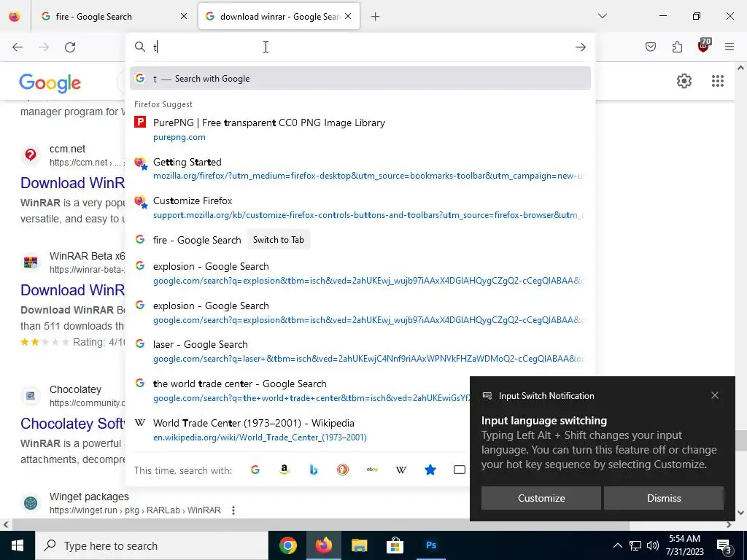Open Google Settings gear icon
The height and width of the screenshot is (560, 747).
click(x=684, y=81)
